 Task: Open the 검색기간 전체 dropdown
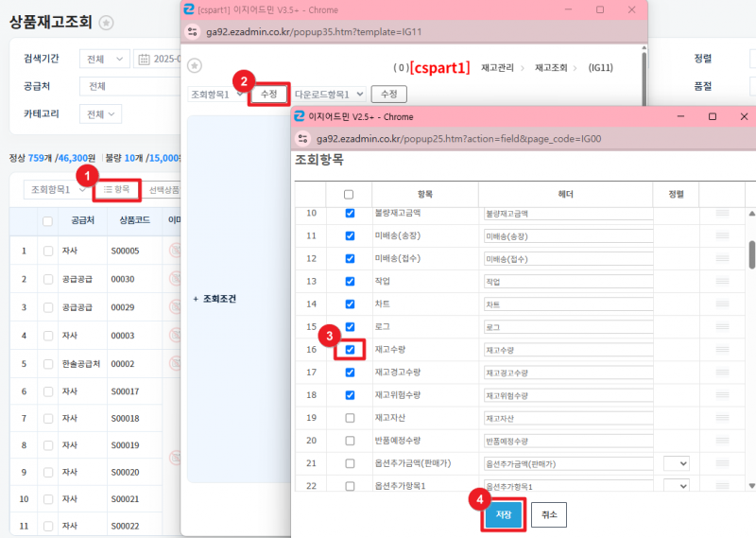tap(105, 59)
